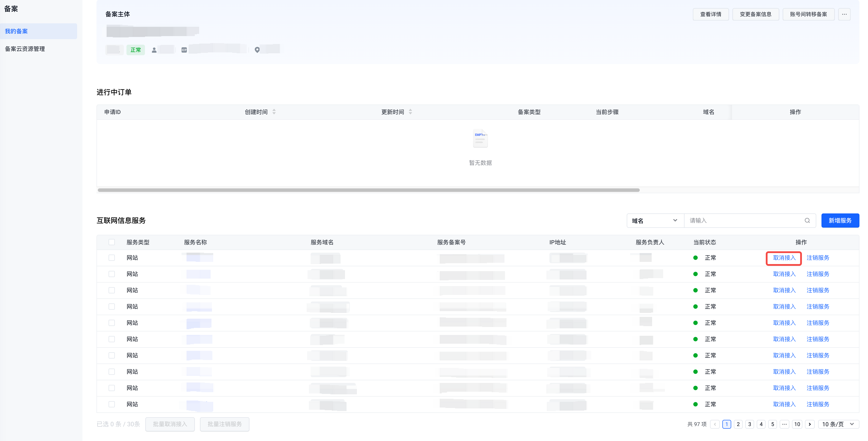Click the location pin icon
The width and height of the screenshot is (868, 441).
point(257,50)
